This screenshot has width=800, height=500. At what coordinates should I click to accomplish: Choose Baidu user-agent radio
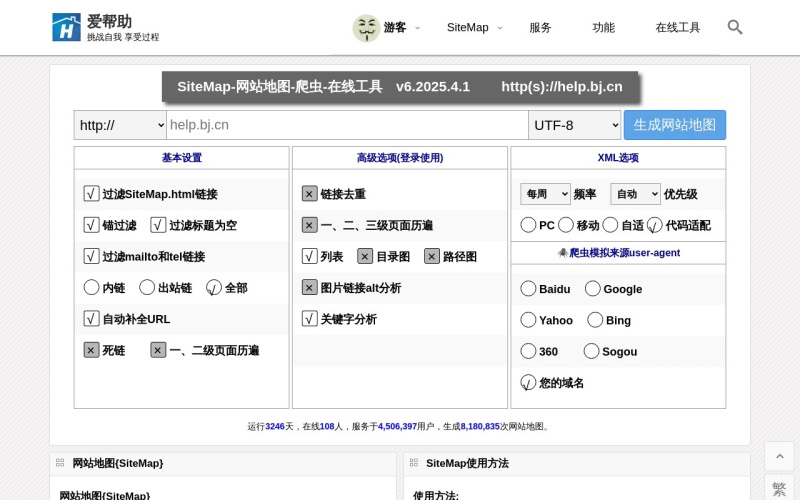528,289
